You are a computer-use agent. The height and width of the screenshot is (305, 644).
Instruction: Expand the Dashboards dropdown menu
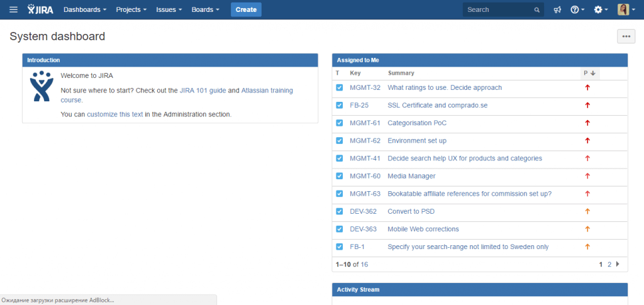tap(85, 9)
